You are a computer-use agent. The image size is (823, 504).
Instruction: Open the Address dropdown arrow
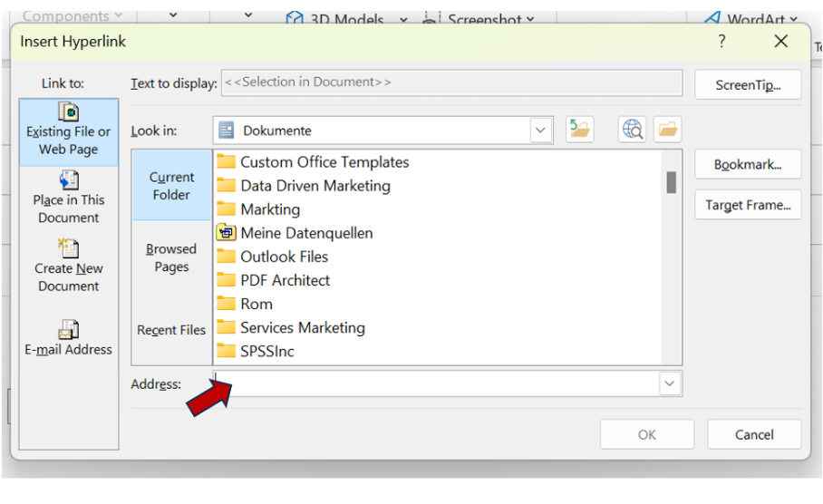[x=669, y=383]
